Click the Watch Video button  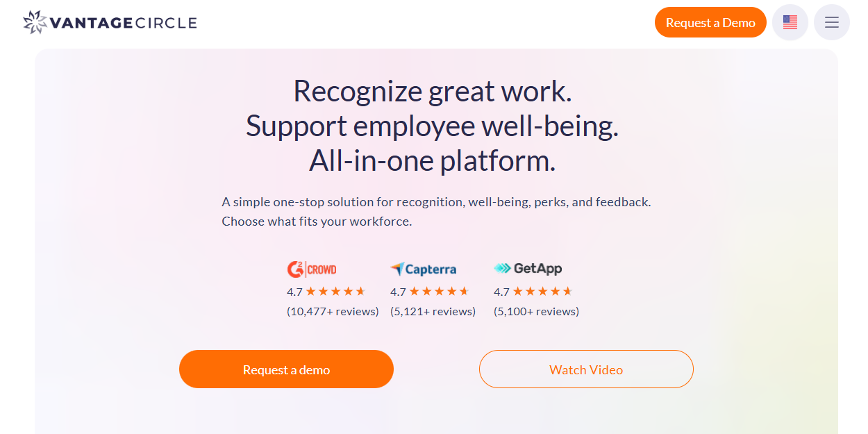585,369
